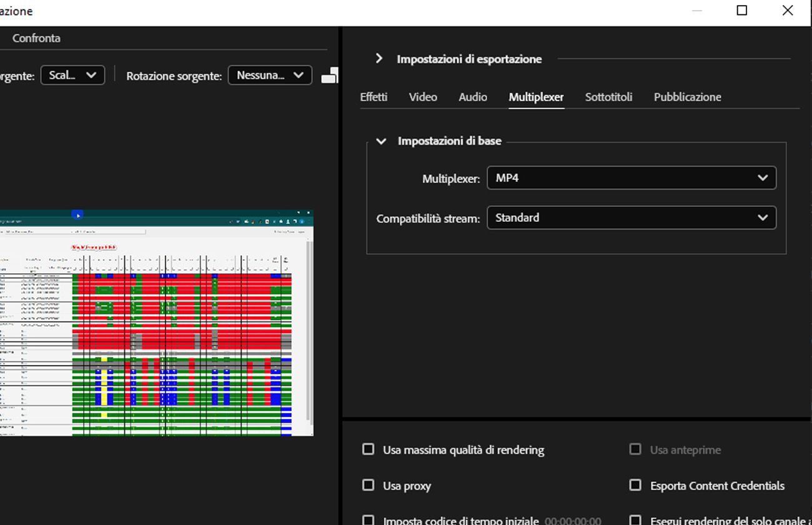Open the Rotazione sorgente dropdown

(270, 76)
